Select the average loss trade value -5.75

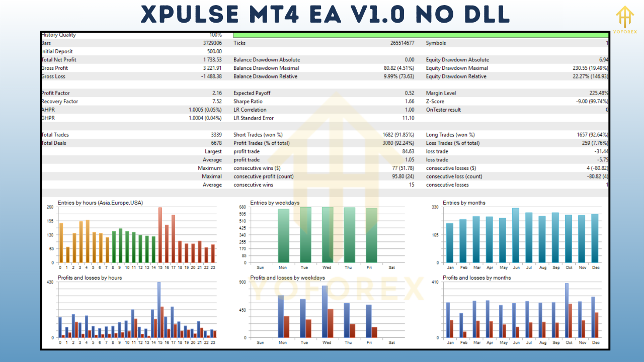pos(603,160)
